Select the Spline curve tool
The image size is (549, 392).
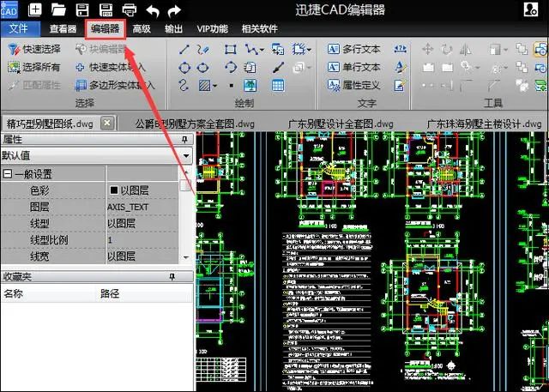[x=184, y=85]
